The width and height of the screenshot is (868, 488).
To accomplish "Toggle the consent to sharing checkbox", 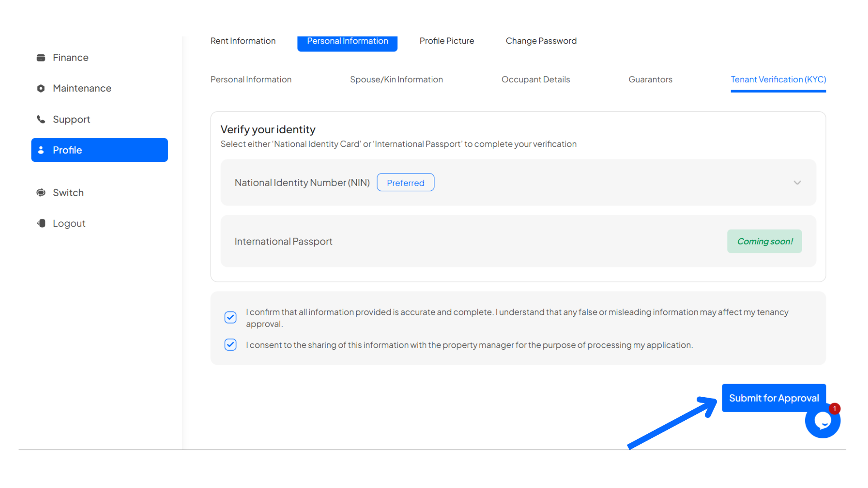I will [x=231, y=345].
